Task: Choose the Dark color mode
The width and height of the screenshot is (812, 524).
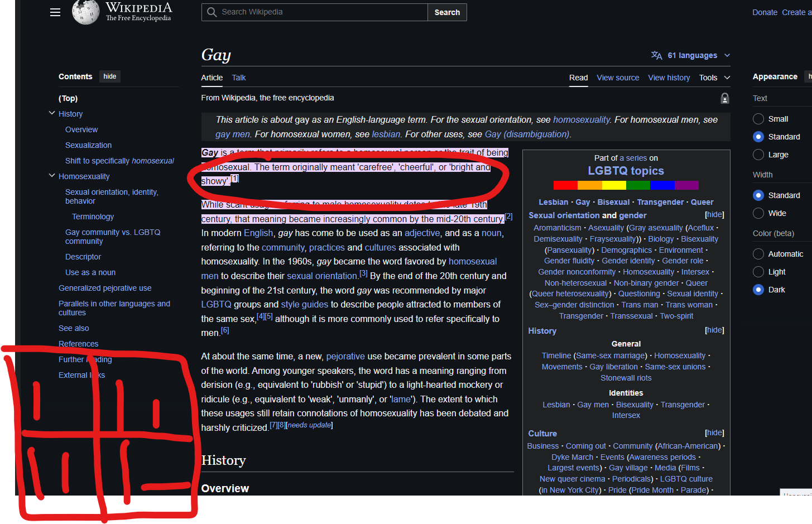Action: click(x=758, y=290)
